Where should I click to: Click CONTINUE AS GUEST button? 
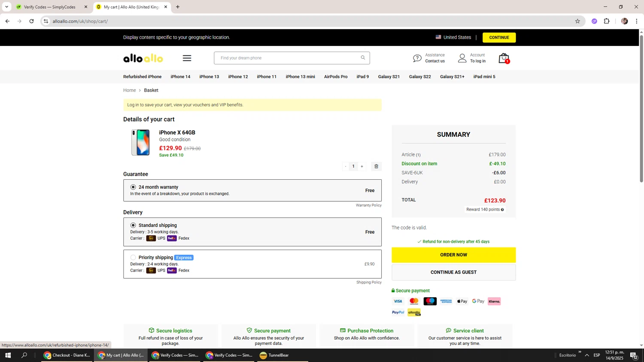click(x=453, y=272)
